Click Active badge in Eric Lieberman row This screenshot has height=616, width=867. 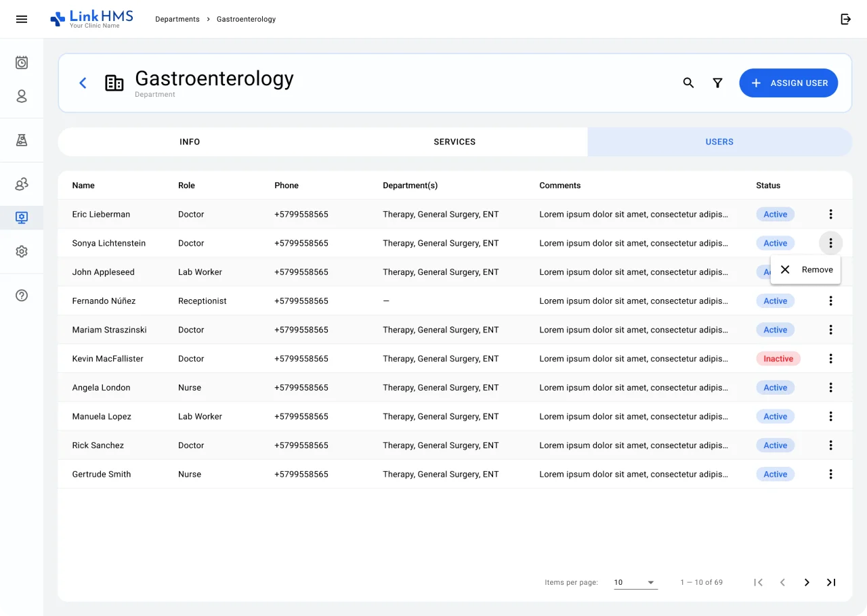click(776, 214)
